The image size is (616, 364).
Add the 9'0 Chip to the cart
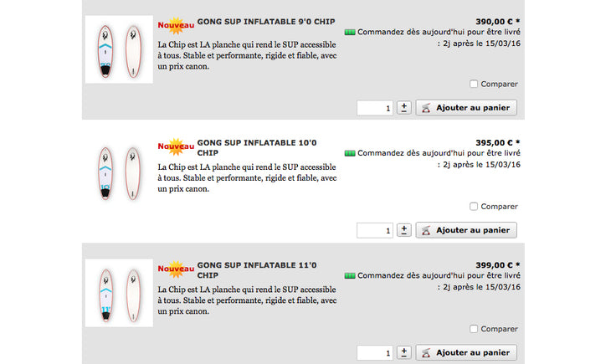tap(466, 107)
